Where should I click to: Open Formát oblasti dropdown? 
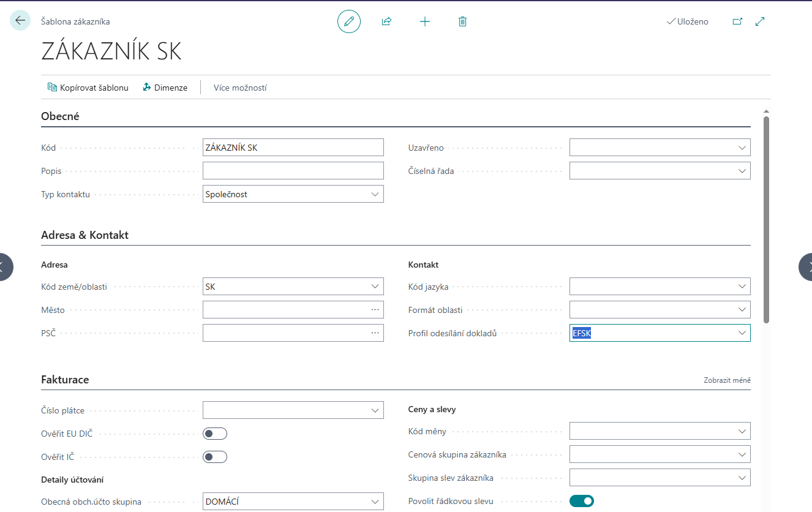click(742, 310)
